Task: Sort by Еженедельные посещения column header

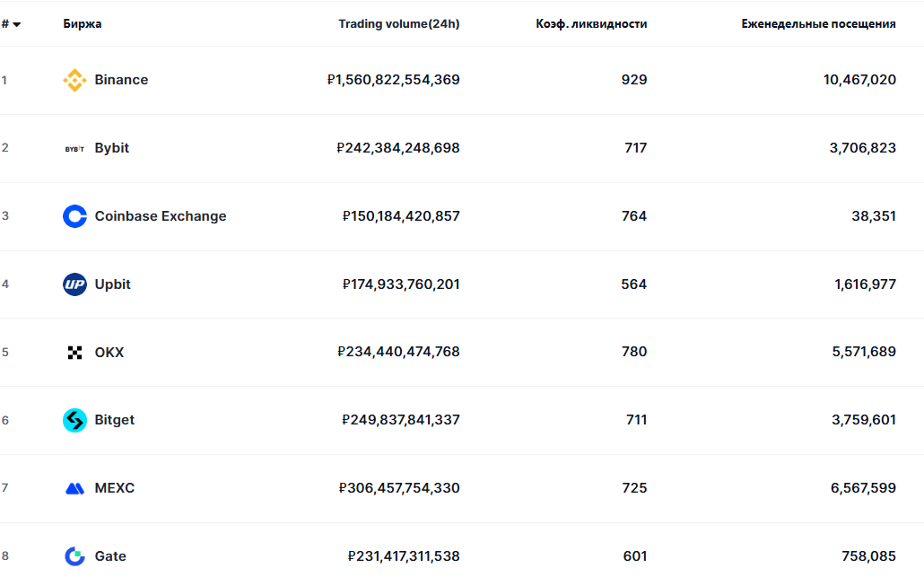Action: pyautogui.click(x=818, y=24)
